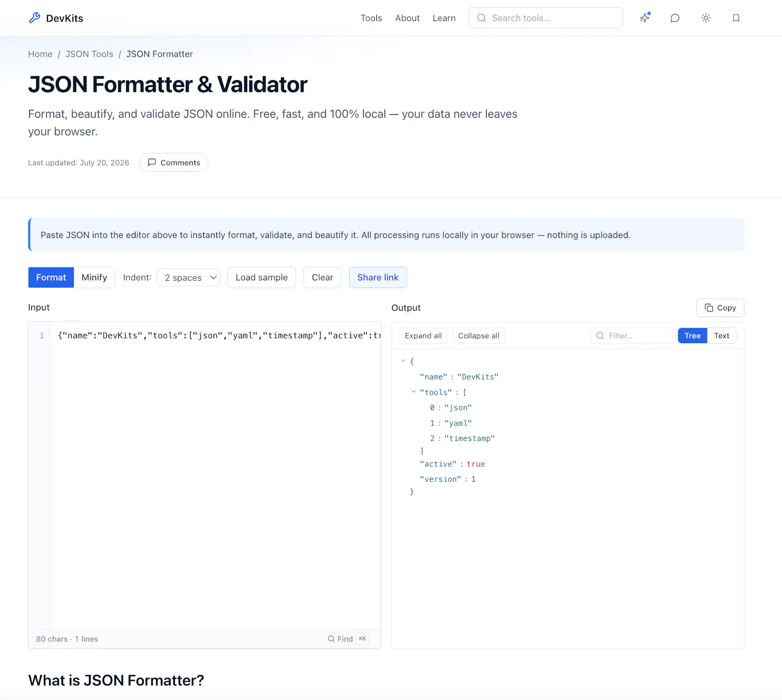Open the Indent 2 spaces dropdown
The image size is (782, 700).
tap(188, 277)
